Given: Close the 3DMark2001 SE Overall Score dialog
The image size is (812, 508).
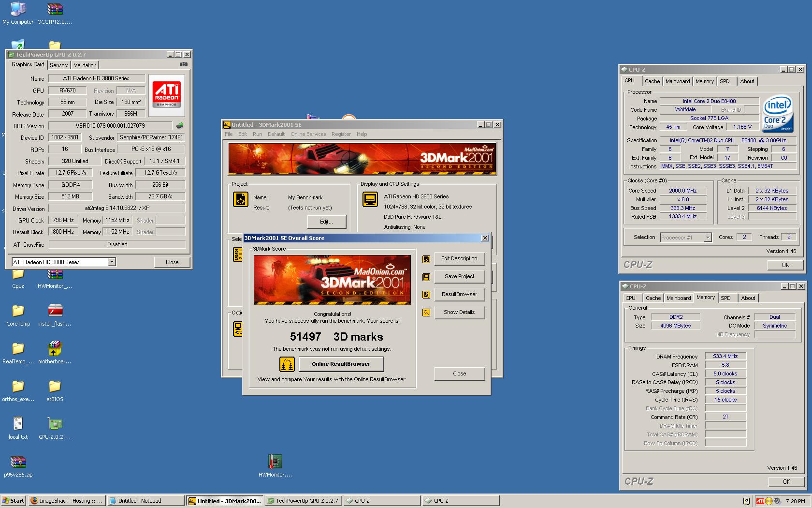Looking at the screenshot, I should [x=485, y=238].
